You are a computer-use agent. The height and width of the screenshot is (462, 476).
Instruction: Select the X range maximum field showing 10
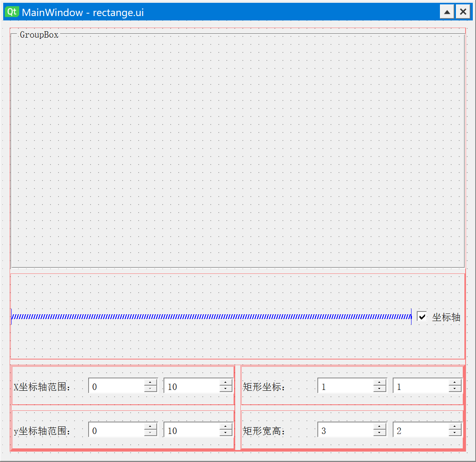click(x=192, y=386)
